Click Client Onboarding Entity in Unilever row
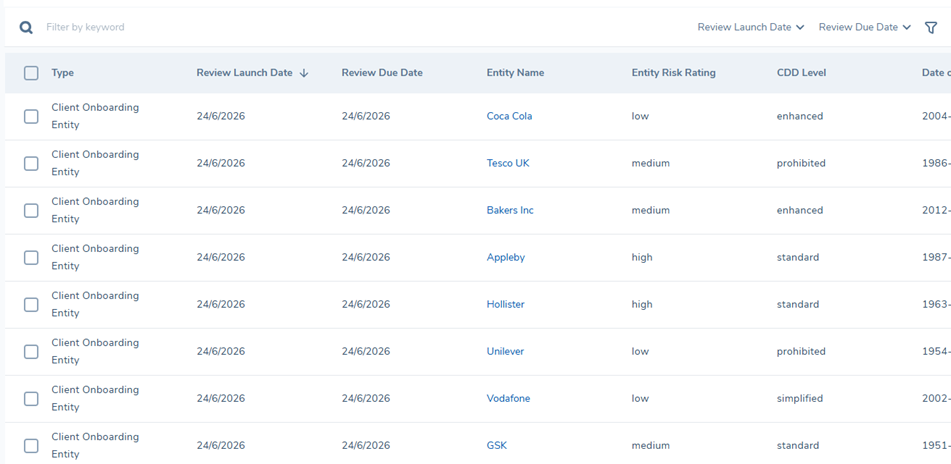 tap(95, 351)
